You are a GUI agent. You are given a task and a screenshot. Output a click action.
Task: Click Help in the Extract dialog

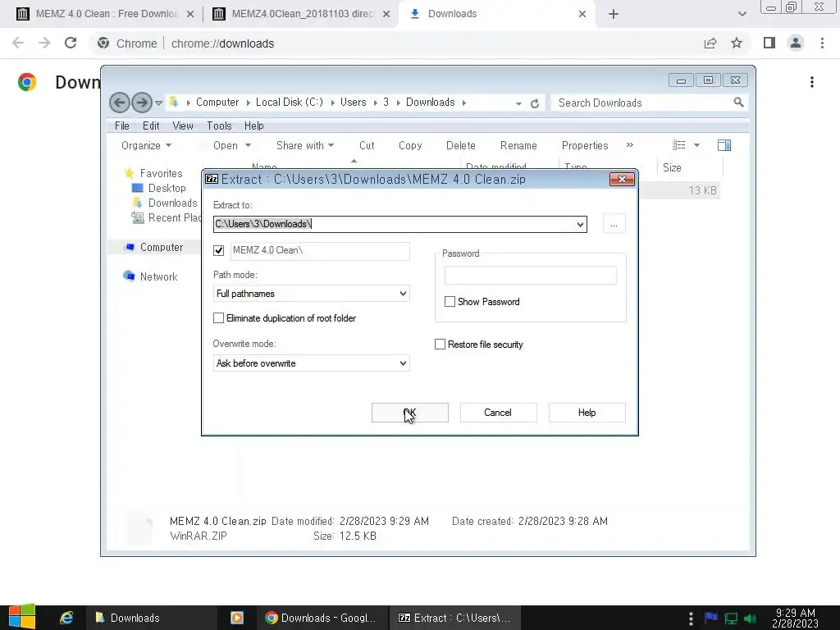(x=587, y=413)
